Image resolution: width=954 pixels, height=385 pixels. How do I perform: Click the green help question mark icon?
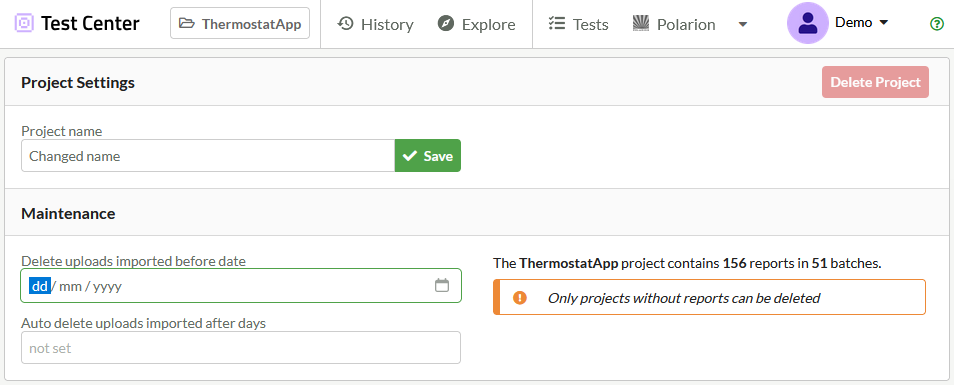point(936,24)
